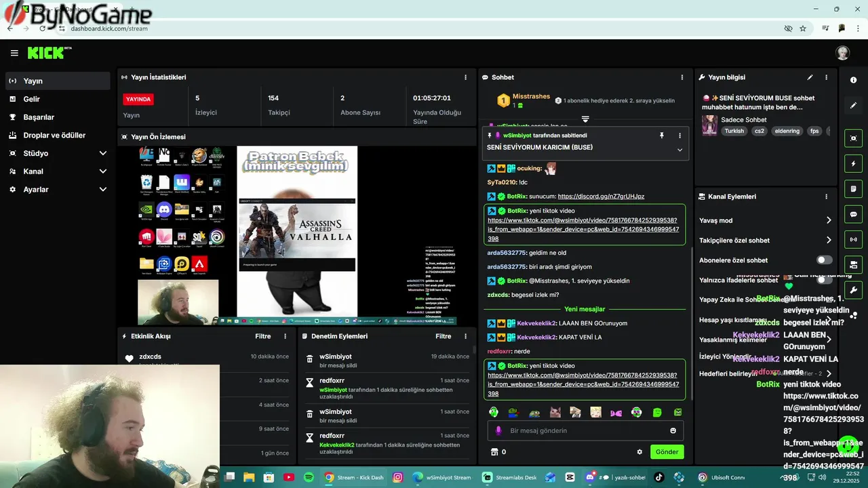This screenshot has height=488, width=868.
Task: Select Başarılar in the left sidebar
Action: click(58, 117)
